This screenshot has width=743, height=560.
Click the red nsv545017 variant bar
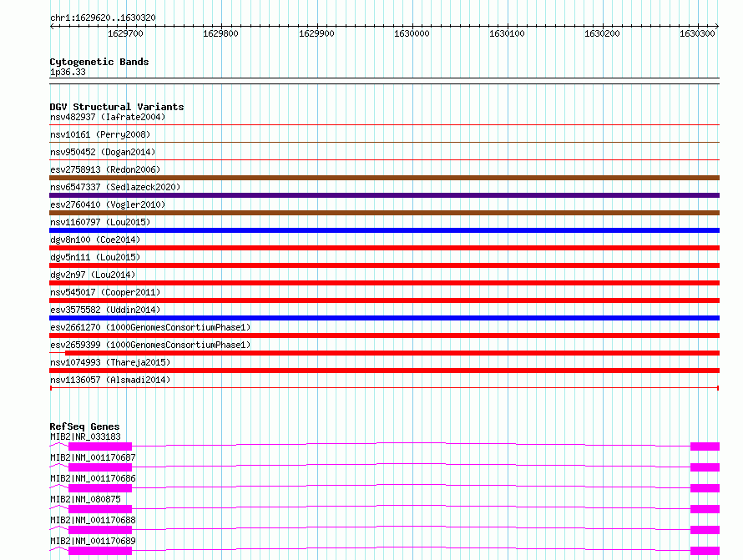[384, 300]
